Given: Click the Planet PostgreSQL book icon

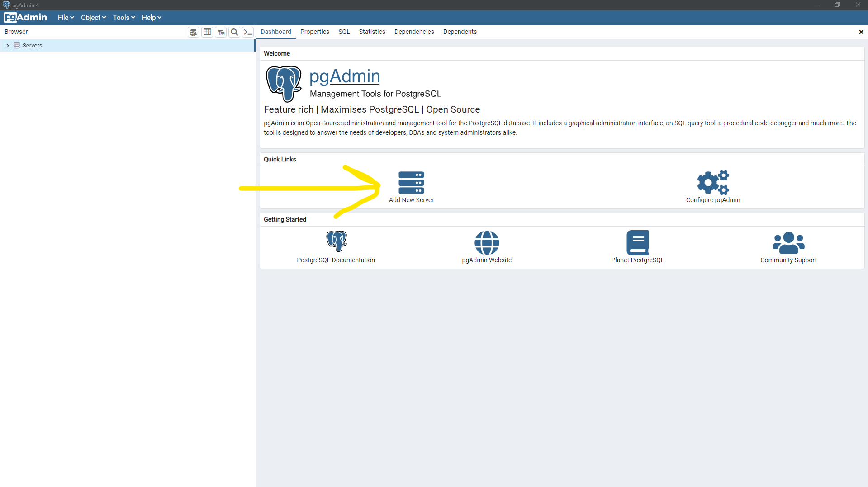Looking at the screenshot, I should pos(637,242).
